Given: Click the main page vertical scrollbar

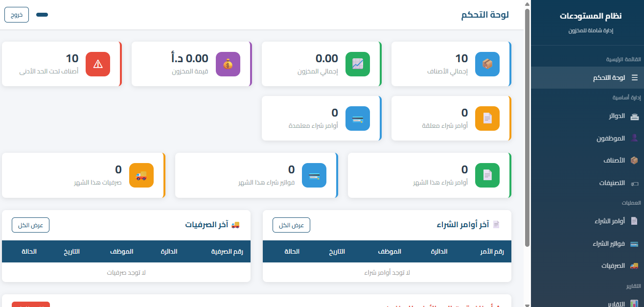Looking at the screenshot, I should click(527, 127).
